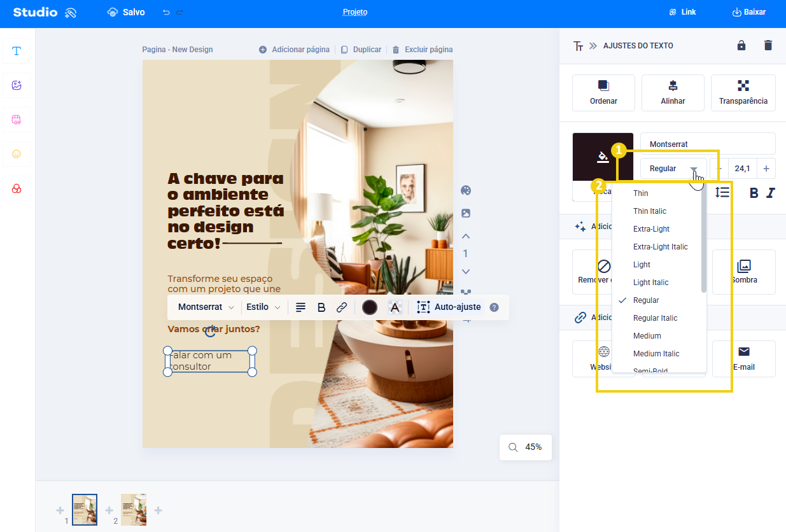786x532 pixels.
Task: Increase font size with plus button
Action: pos(766,169)
